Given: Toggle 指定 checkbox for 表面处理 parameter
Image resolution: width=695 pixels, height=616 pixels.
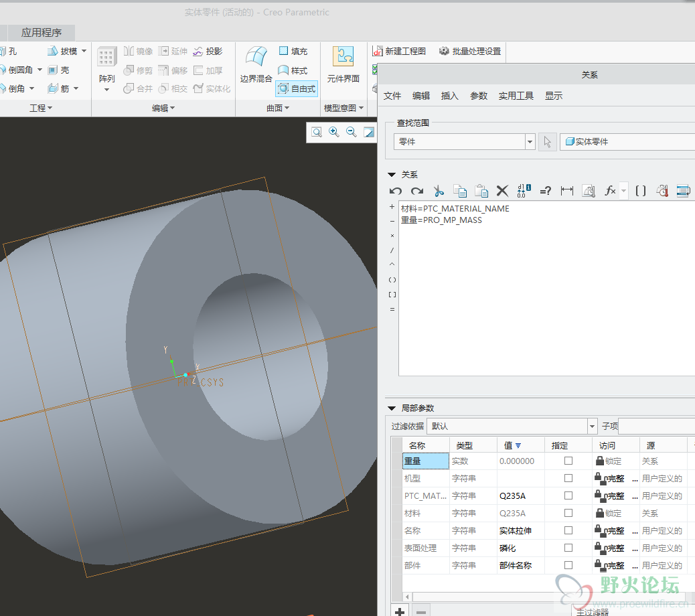Looking at the screenshot, I should click(x=568, y=548).
